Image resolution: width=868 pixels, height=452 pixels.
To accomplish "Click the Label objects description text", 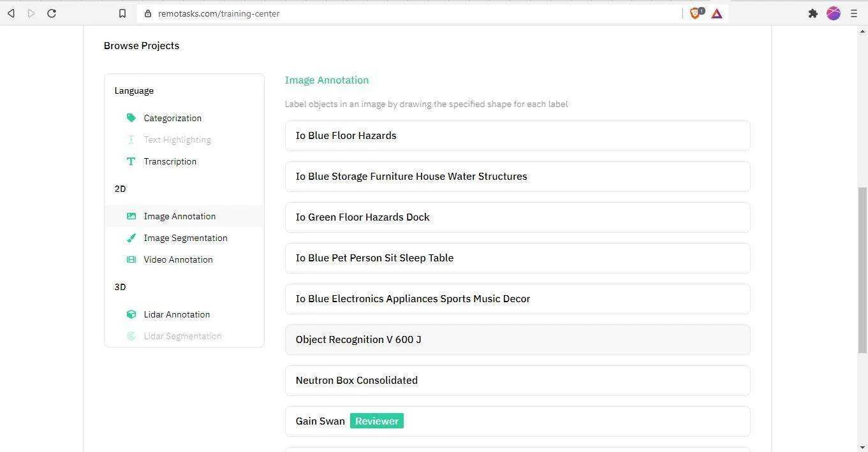I will pos(426,104).
